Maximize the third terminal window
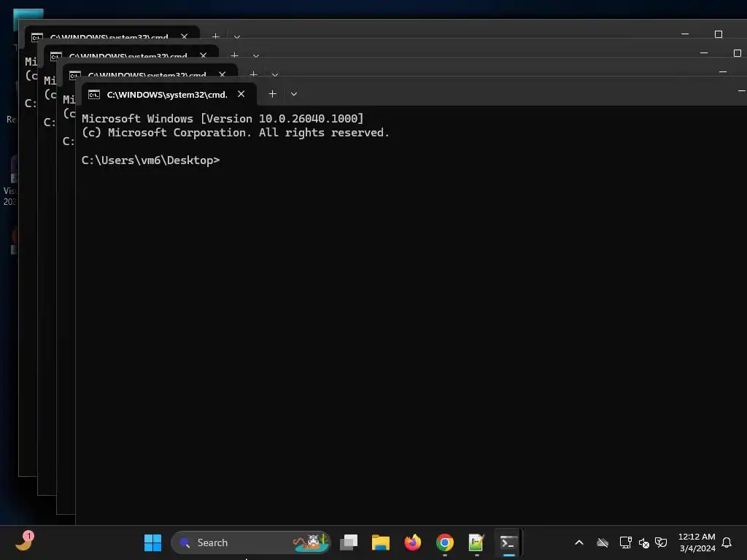747x560 pixels. tap(737, 52)
